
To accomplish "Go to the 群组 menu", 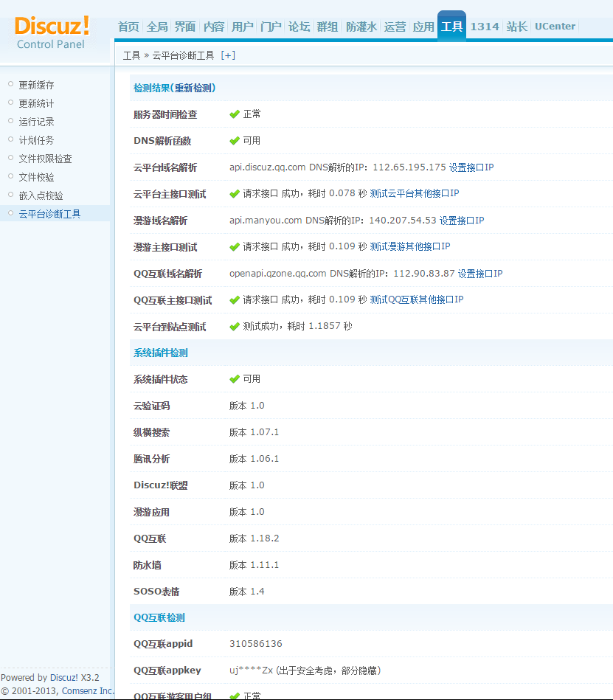I will [x=328, y=27].
